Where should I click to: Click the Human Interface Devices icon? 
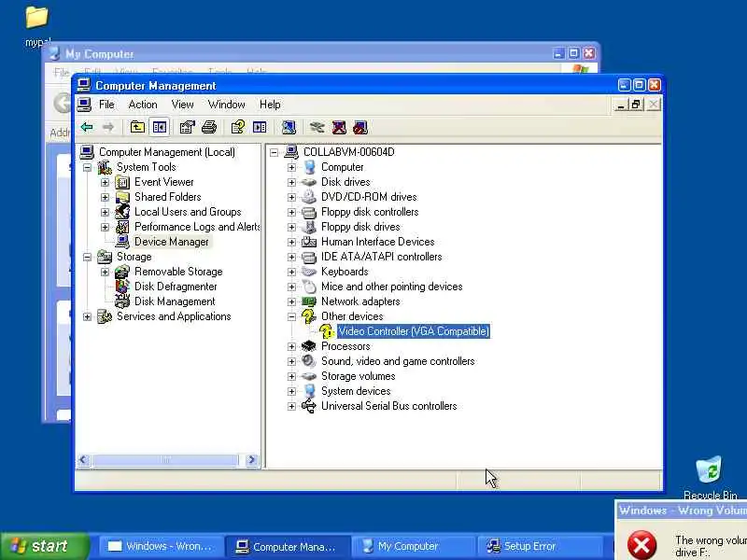309,242
